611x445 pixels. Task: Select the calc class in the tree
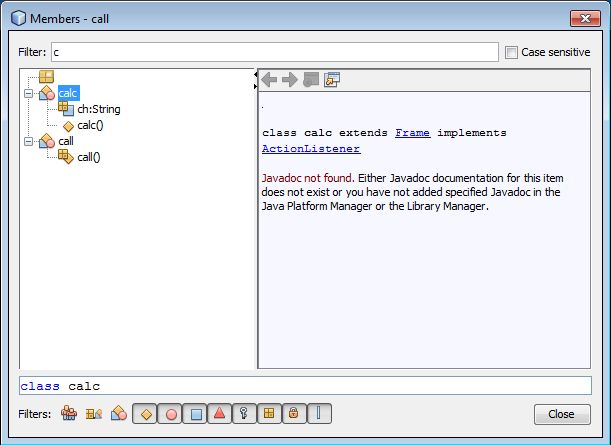click(x=69, y=93)
